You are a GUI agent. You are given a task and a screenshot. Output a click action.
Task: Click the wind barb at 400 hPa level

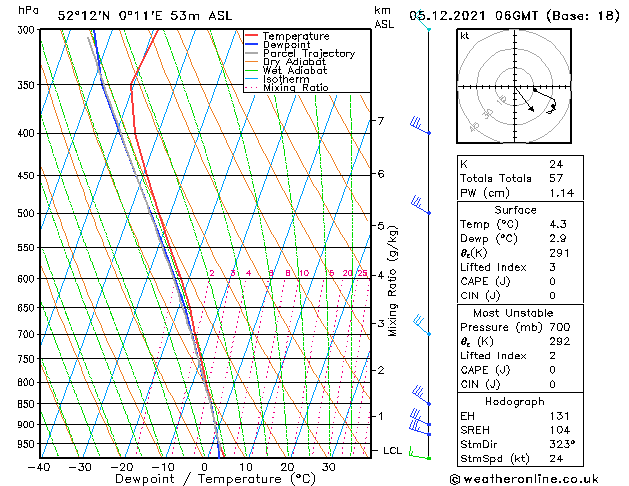pyautogui.click(x=420, y=125)
